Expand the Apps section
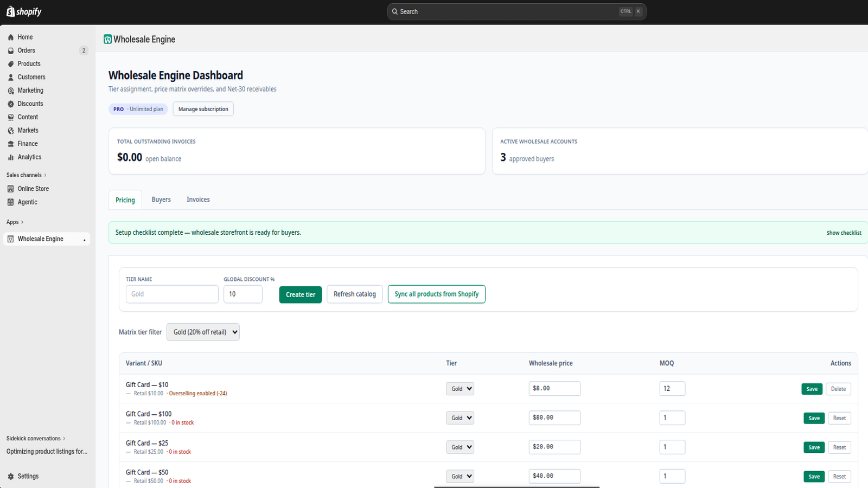The height and width of the screenshot is (488, 868). click(15, 222)
